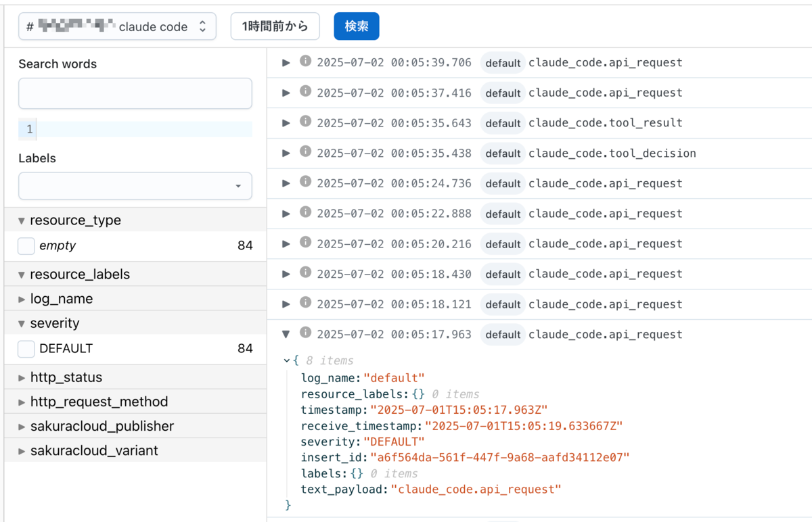Collapse the expanded 00:05:17.963 log entry
This screenshot has height=522, width=812.
(286, 334)
